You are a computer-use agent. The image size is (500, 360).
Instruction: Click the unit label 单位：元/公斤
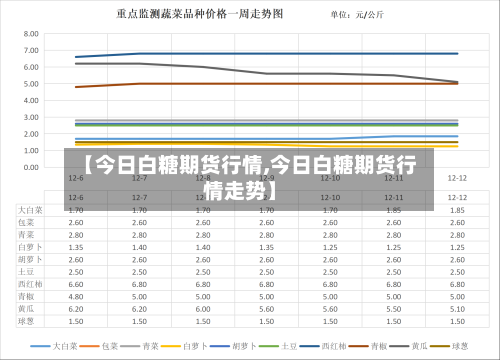coord(357,15)
